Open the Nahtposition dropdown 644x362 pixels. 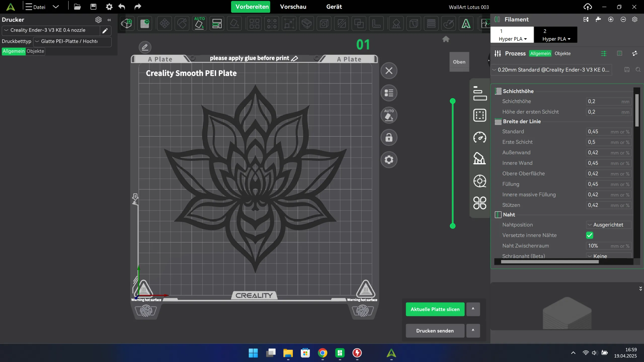click(608, 225)
